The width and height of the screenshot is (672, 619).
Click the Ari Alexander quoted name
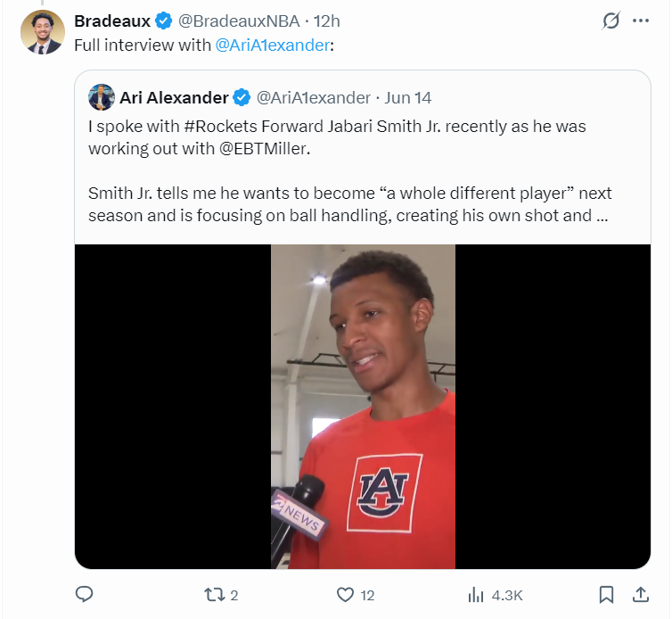[x=174, y=98]
